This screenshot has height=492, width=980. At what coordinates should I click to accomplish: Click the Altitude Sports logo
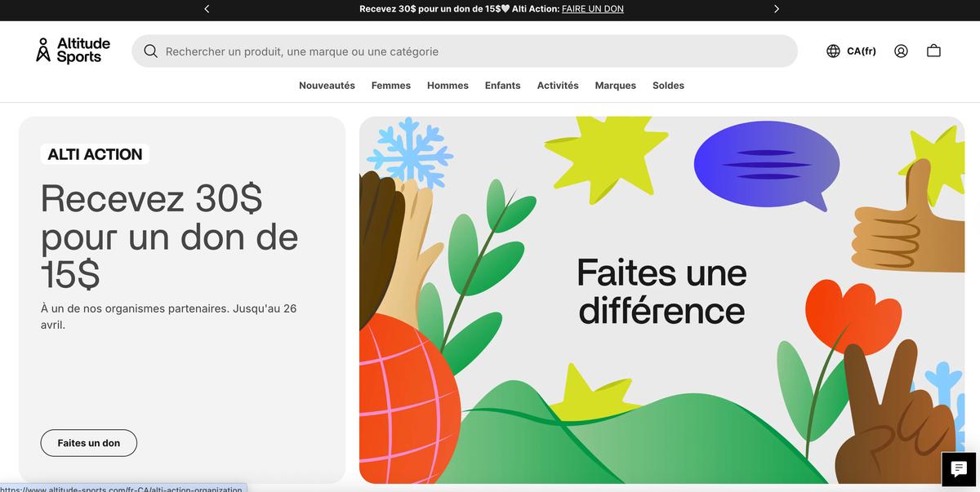pos(73,50)
